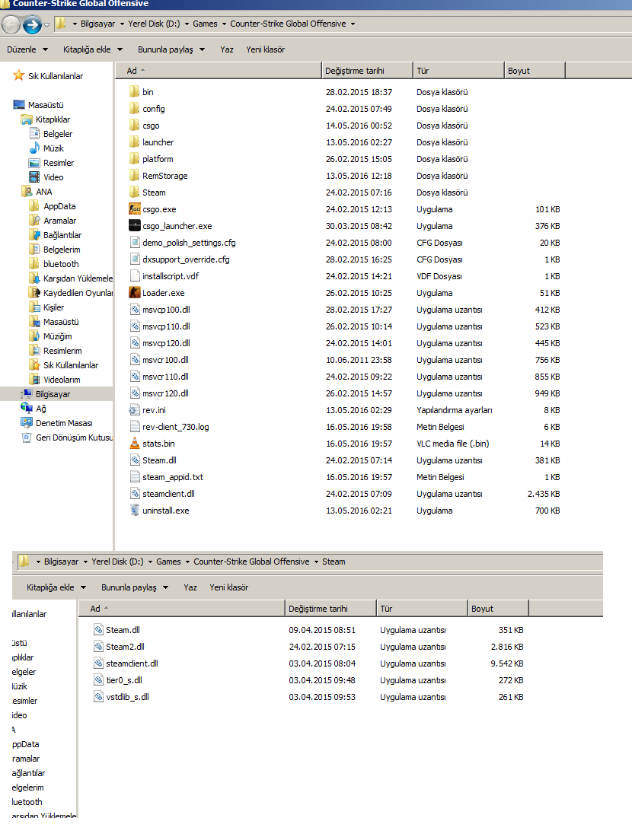Click the RemStorage folder icon
Viewport: 632px width, 840px height.
click(135, 175)
